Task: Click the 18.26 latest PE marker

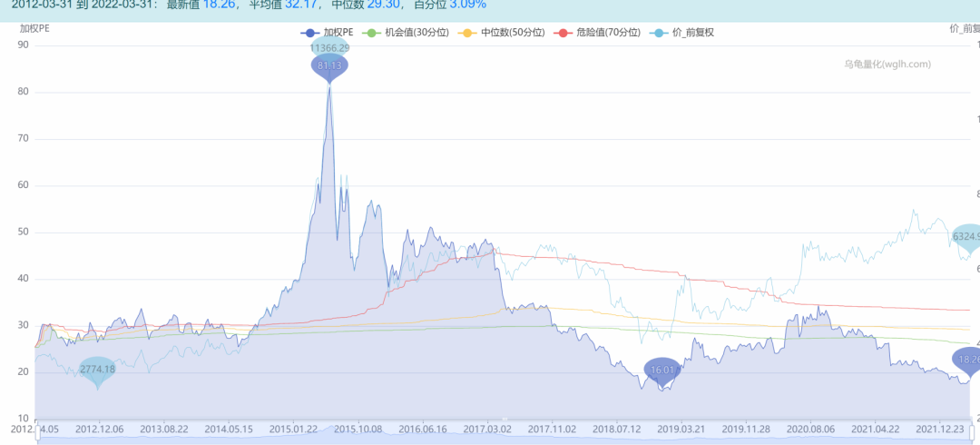Action: [968, 360]
